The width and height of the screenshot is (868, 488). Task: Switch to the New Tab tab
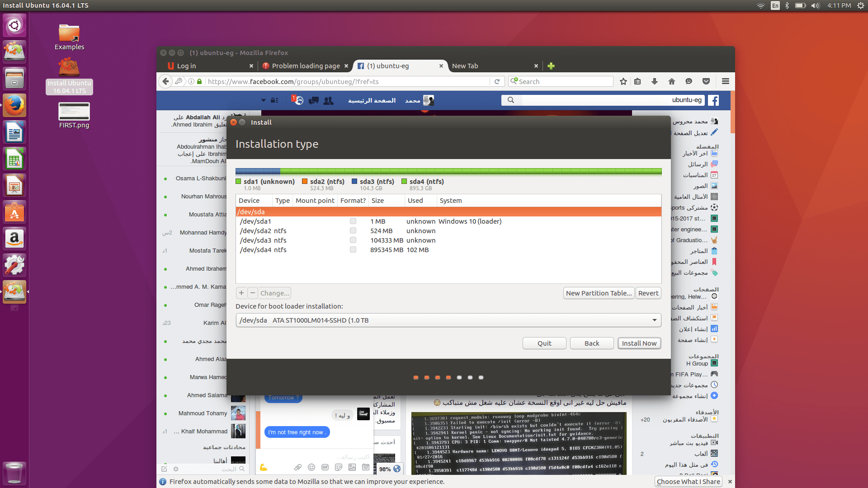click(465, 66)
